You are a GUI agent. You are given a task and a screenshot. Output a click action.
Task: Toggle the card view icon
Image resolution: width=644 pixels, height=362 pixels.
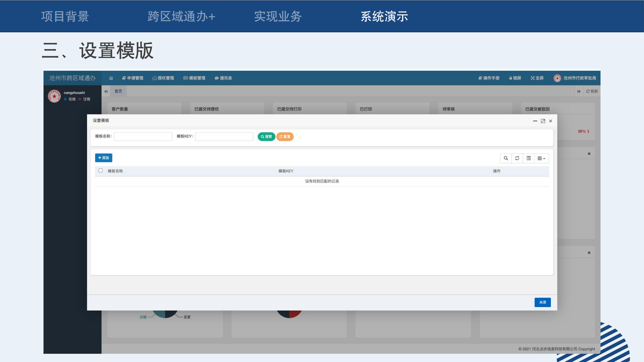529,158
